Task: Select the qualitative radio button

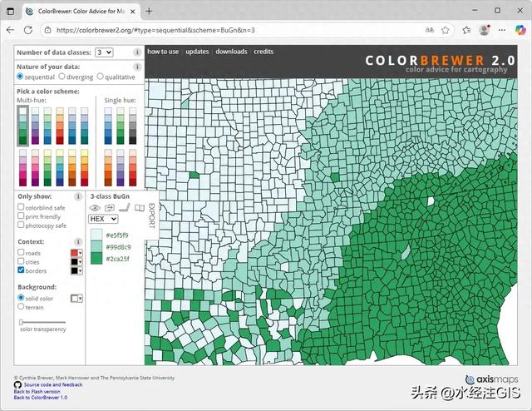Action: click(x=100, y=77)
